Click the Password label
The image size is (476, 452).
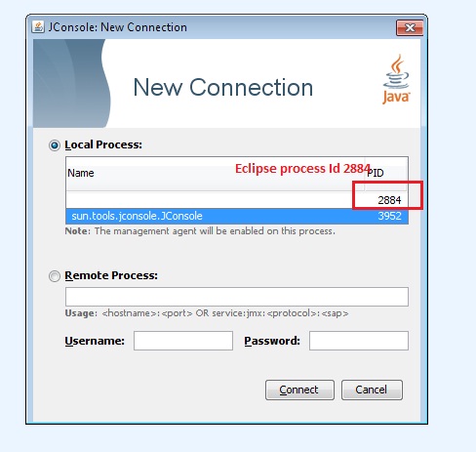tap(272, 341)
